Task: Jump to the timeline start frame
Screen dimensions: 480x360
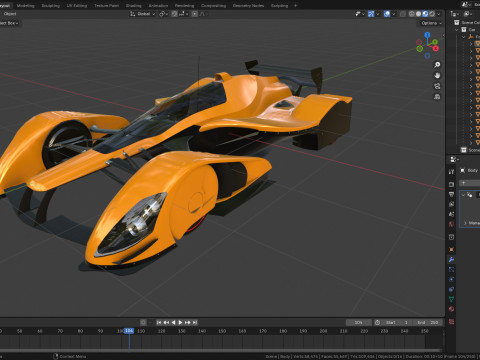Action: click(x=159, y=322)
